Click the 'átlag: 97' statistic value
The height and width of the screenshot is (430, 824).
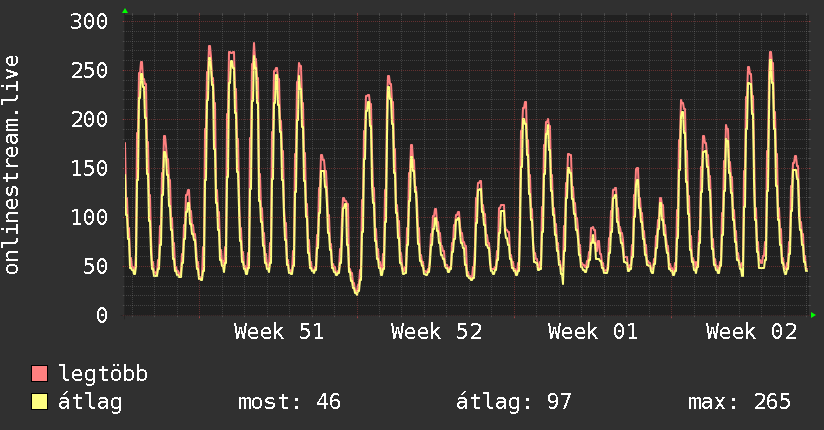(x=513, y=402)
